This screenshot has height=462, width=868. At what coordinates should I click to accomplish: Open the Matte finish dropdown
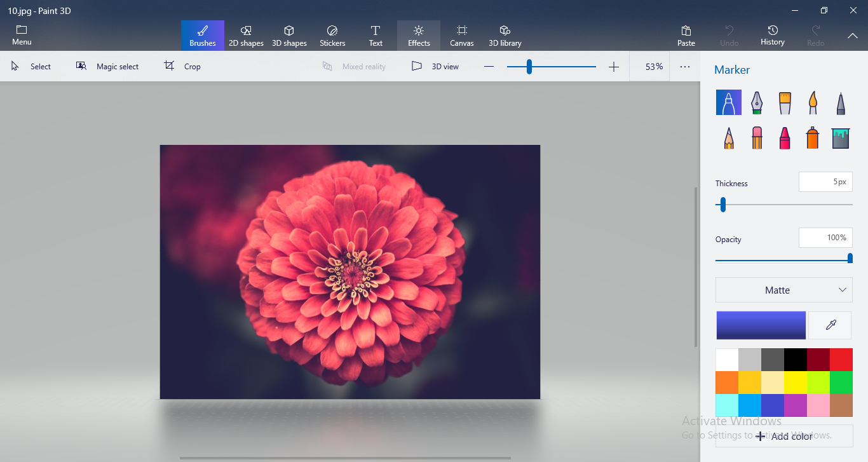coord(783,290)
